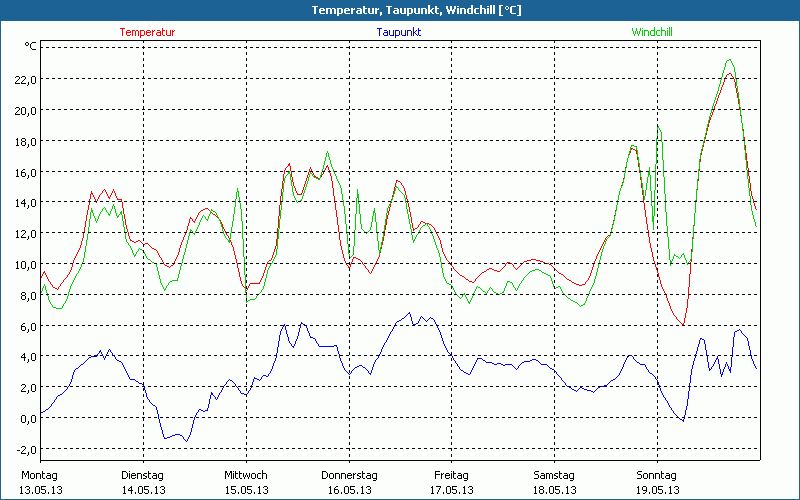
Task: Click the date 13.05.13
Action: pos(41,490)
